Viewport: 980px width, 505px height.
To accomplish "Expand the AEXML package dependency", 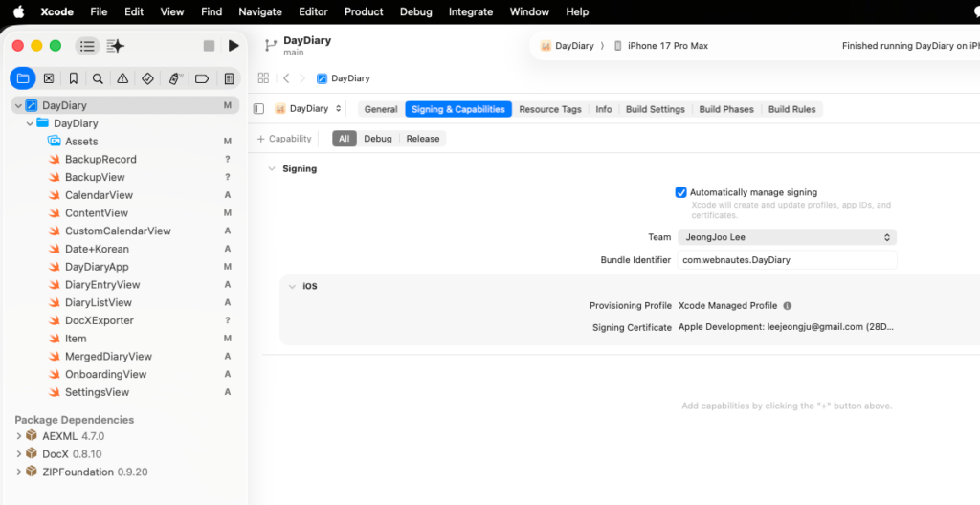I will (19, 436).
